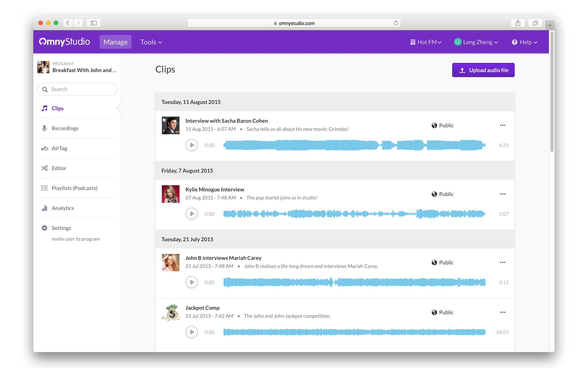Image resolution: width=588 pixels, height=368 pixels.
Task: Open John B interviews Mariah Carey title
Action: point(223,258)
